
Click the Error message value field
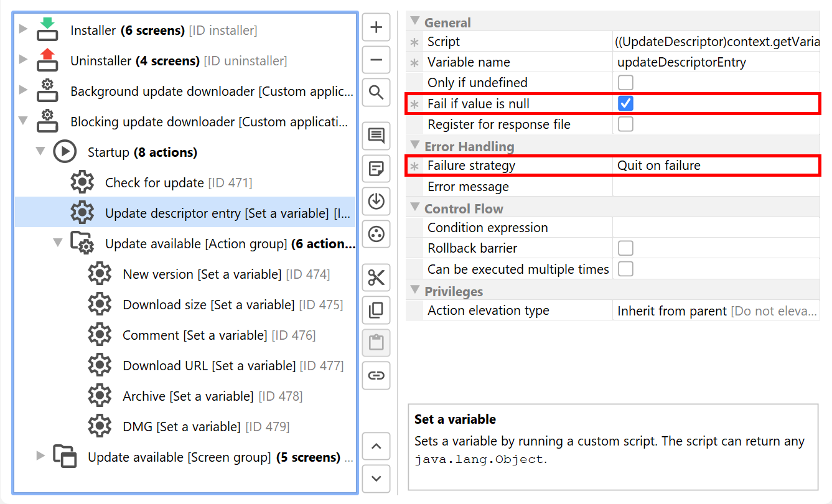716,187
